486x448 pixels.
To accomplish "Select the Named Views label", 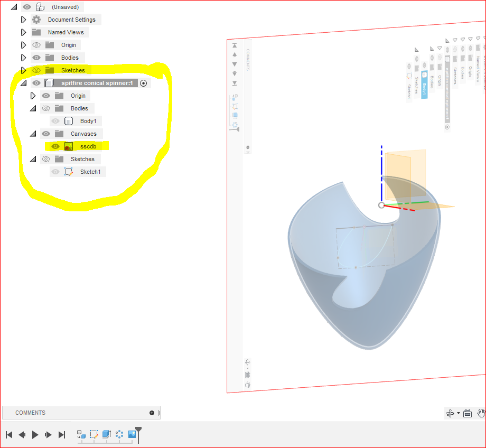I will (x=66, y=32).
